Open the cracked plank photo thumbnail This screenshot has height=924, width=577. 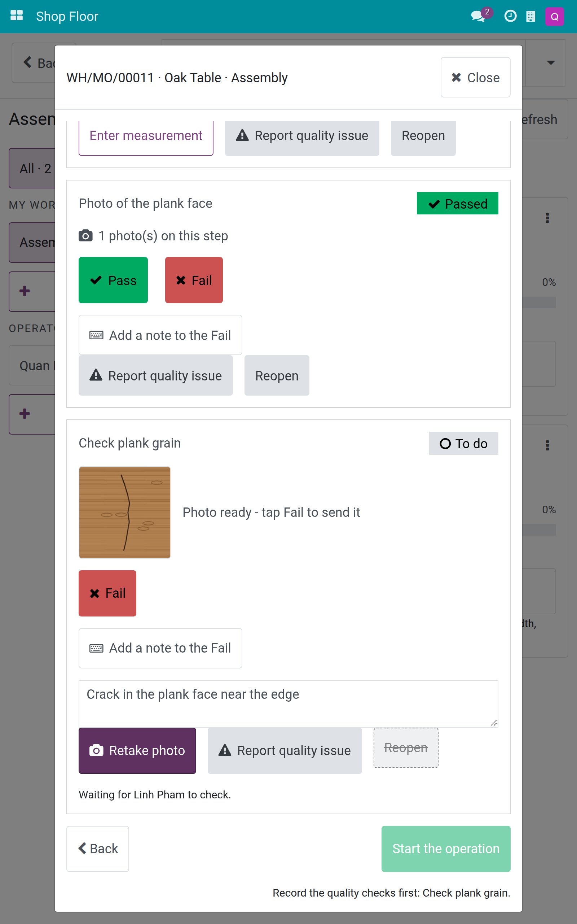(125, 513)
